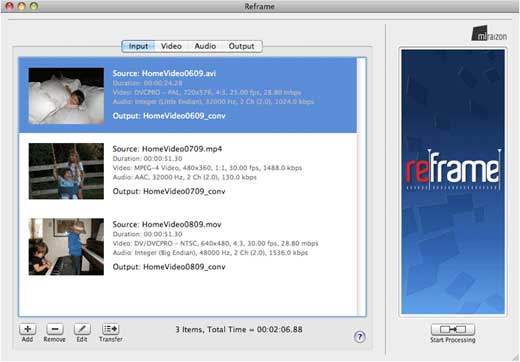Click the MPEG-4 Video 480x360 info line

pyautogui.click(x=207, y=168)
